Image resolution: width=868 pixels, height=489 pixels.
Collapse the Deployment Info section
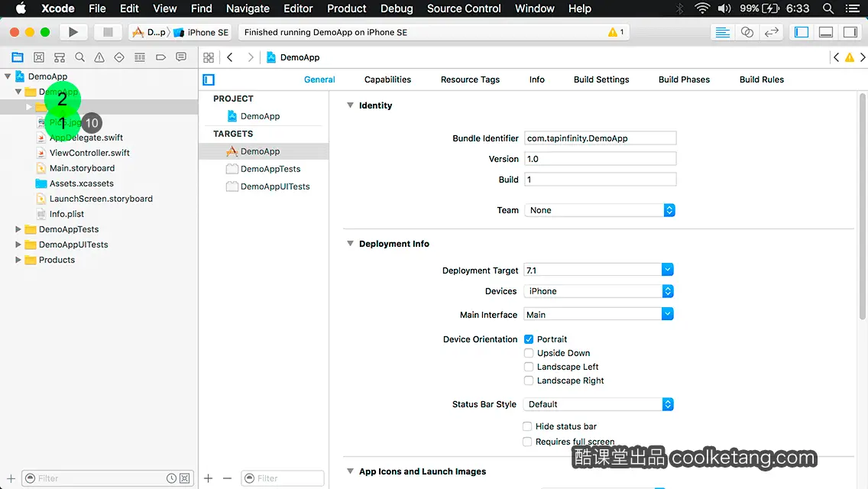(x=350, y=243)
